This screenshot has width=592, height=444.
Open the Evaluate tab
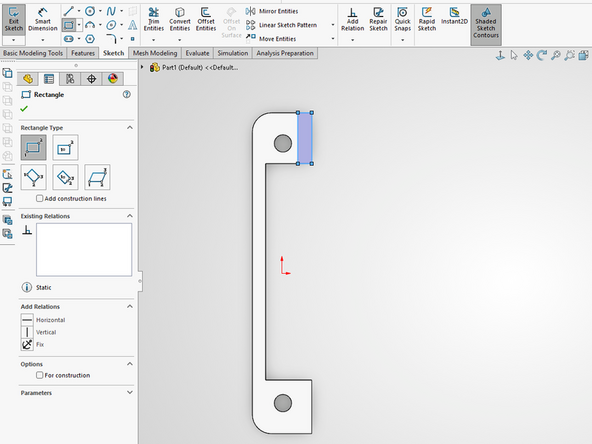(197, 53)
